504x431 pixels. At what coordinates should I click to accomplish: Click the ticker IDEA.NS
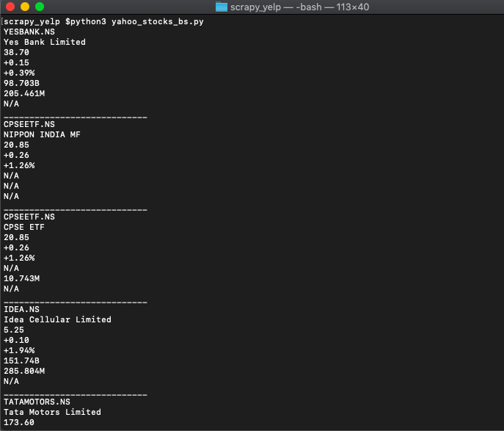21,309
